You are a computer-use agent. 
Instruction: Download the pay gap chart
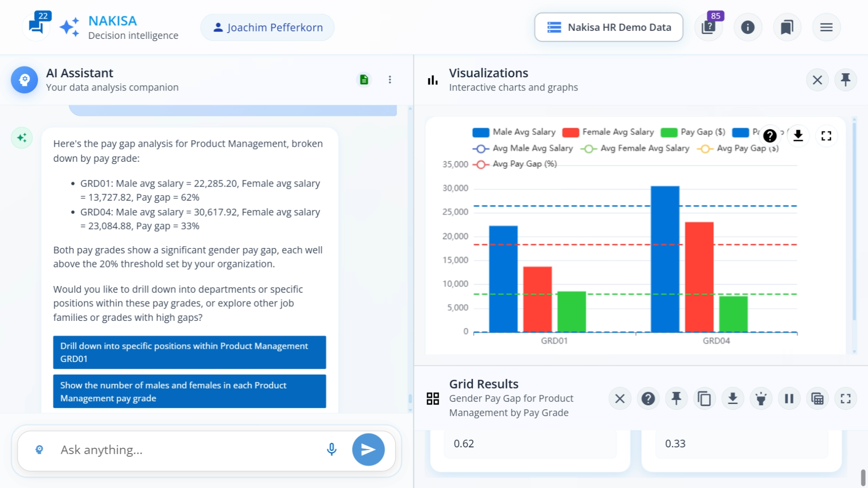click(798, 136)
